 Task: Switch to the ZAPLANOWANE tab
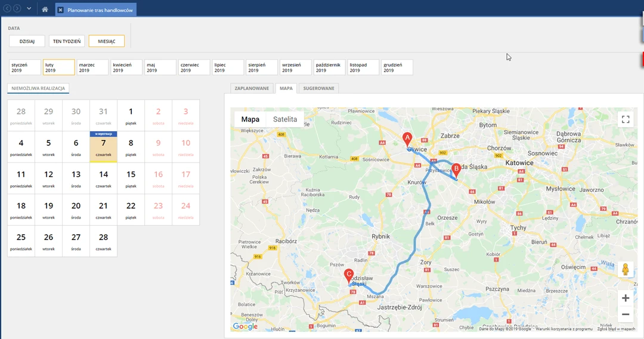tap(252, 88)
